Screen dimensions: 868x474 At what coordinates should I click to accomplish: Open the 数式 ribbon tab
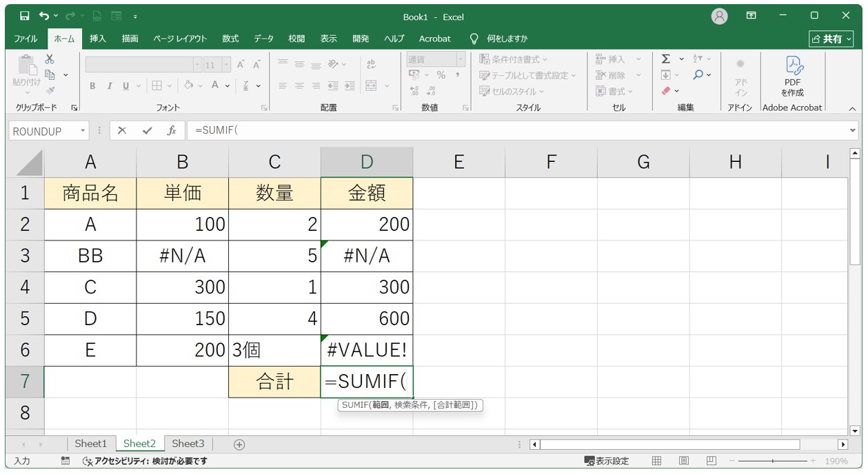230,39
